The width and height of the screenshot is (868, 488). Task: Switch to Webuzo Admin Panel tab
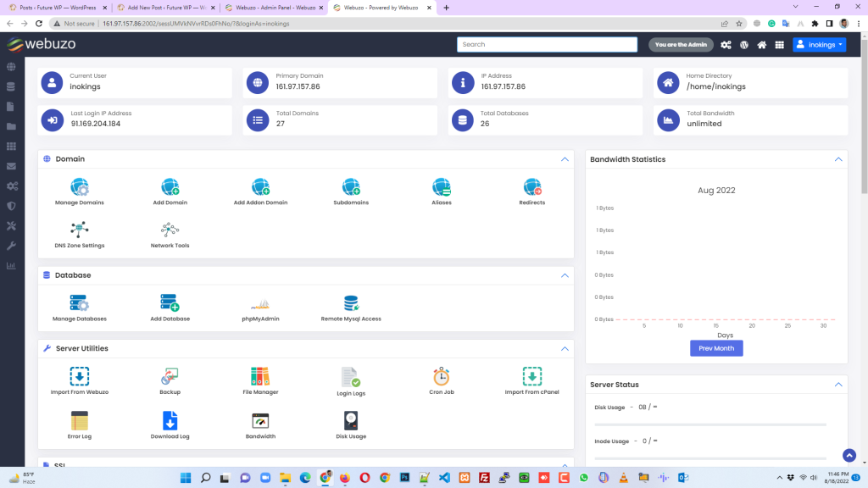(x=274, y=8)
